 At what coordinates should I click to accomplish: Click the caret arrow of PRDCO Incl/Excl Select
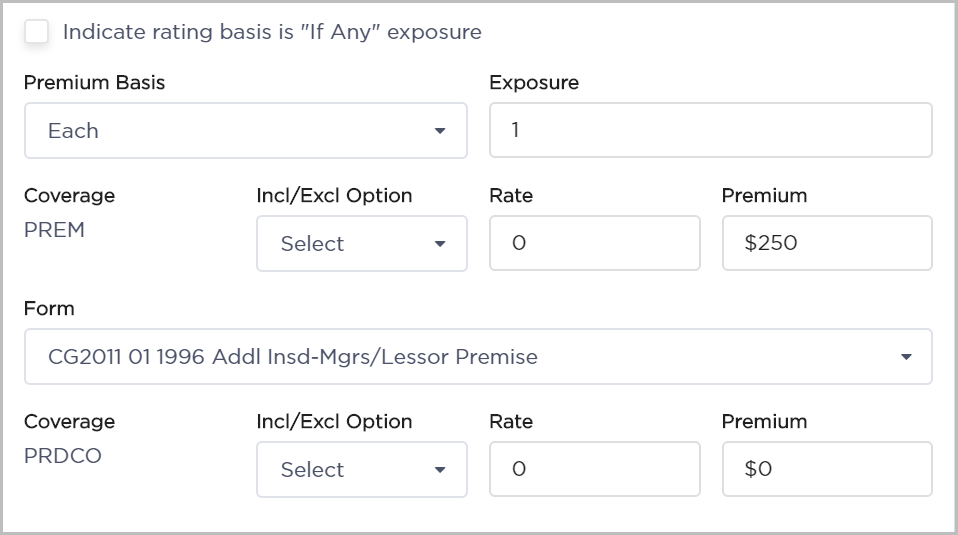[x=440, y=470]
